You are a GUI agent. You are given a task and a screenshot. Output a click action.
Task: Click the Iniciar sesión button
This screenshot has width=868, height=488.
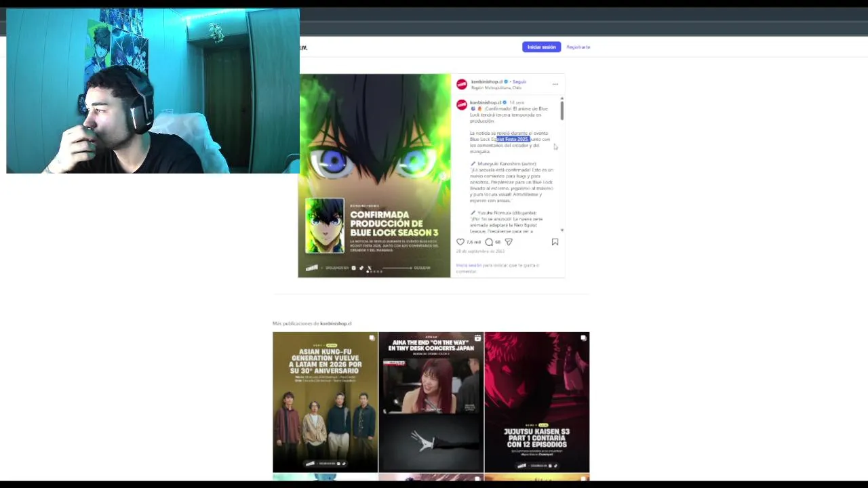[x=541, y=47]
